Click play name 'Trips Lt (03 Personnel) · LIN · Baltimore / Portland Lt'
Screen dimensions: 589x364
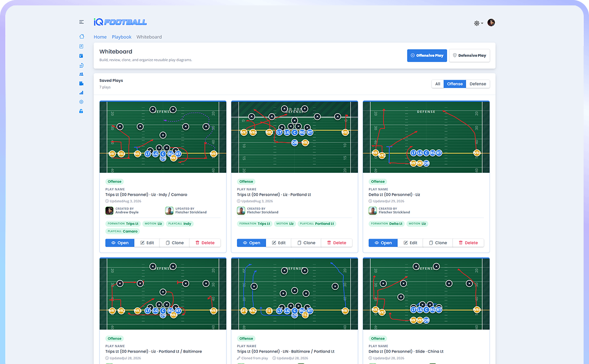tap(286, 351)
